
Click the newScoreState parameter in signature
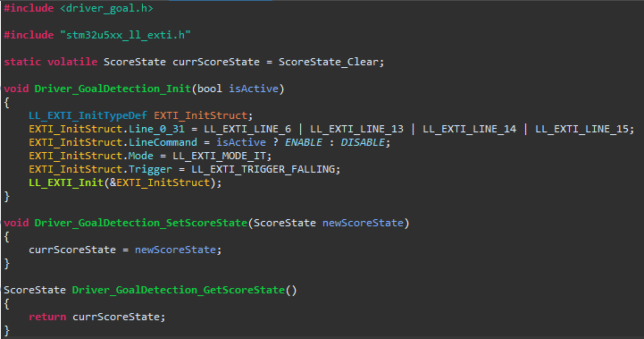click(363, 223)
